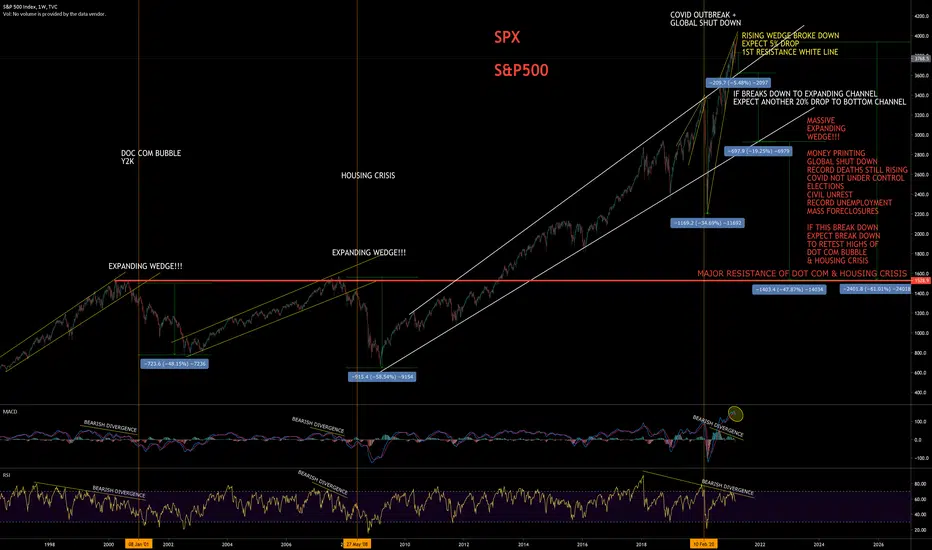Click the 400.0 price axis value
This screenshot has width=932, height=550.
point(922,392)
